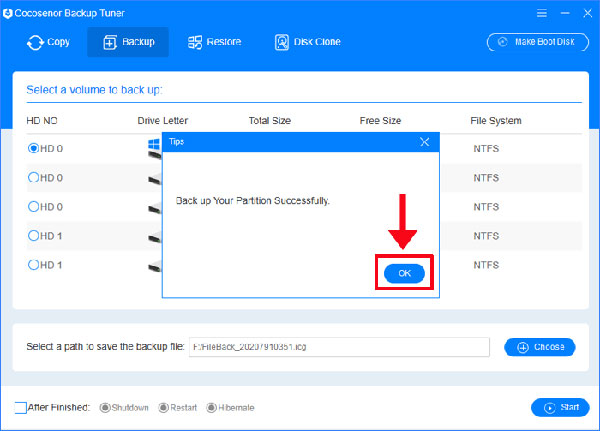
Task: Click the Choose button
Action: pyautogui.click(x=540, y=347)
